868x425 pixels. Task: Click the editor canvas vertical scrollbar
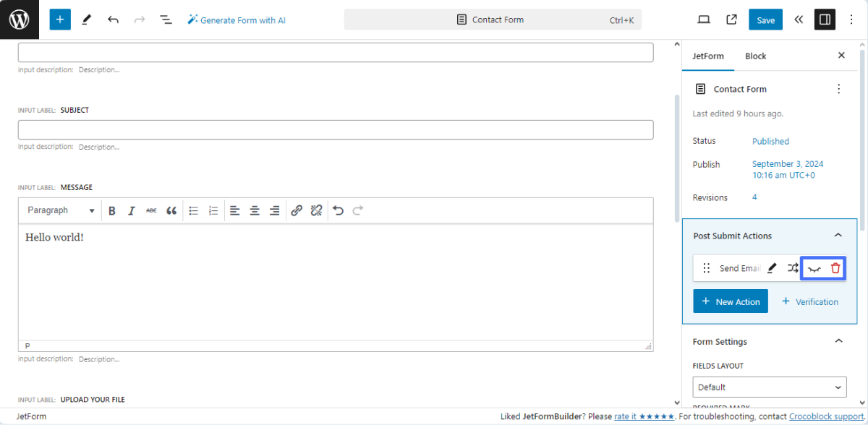coord(676,158)
